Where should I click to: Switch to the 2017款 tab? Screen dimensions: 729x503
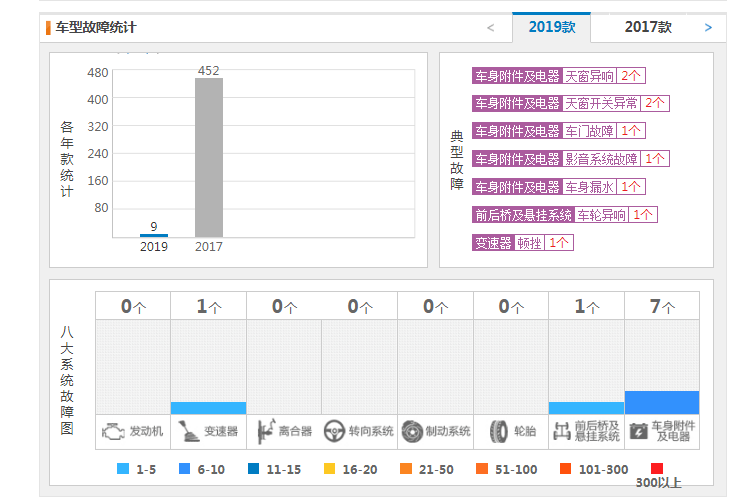pyautogui.click(x=648, y=27)
